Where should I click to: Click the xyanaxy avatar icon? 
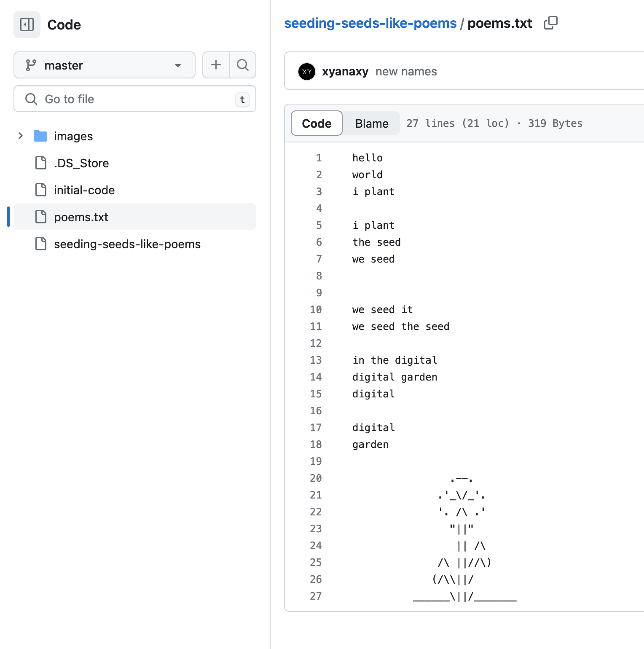306,72
